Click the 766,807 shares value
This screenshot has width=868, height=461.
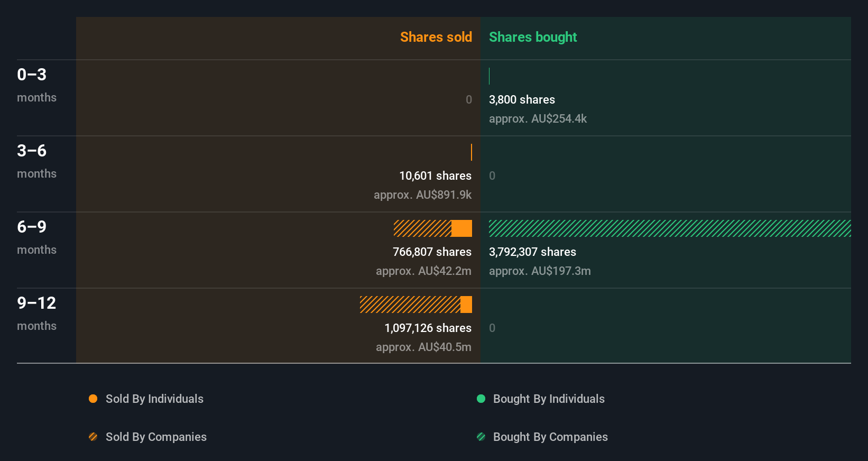pos(432,252)
